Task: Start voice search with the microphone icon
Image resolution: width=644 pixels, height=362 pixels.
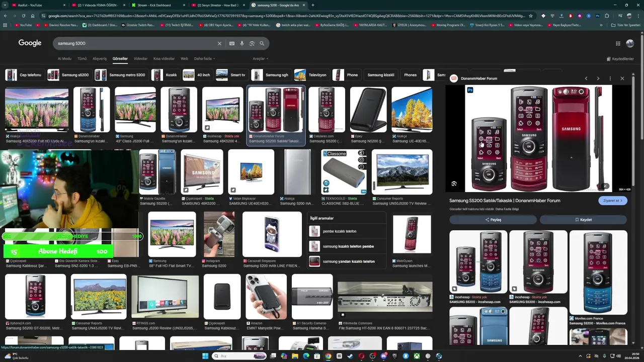Action: click(x=242, y=44)
